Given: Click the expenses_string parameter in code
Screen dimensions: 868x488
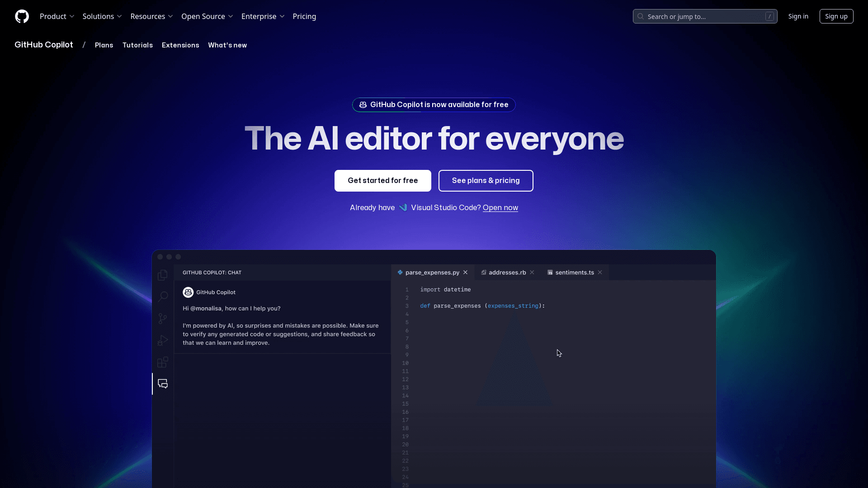Looking at the screenshot, I should (513, 306).
